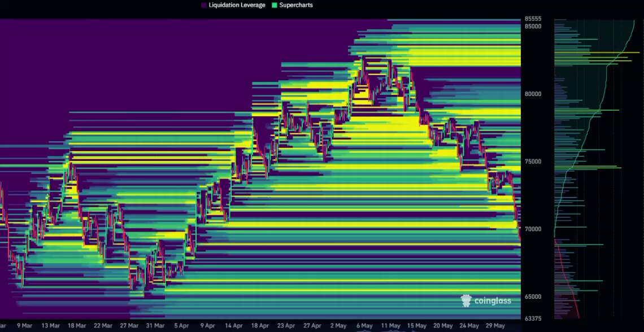644x332 pixels.
Task: Toggle the Supercharts legend entry
Action: coord(292,5)
